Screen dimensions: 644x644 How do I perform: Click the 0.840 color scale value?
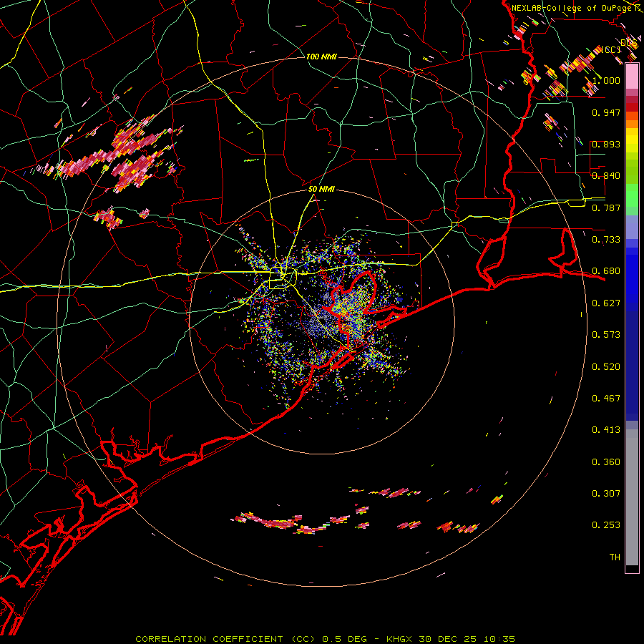point(606,176)
